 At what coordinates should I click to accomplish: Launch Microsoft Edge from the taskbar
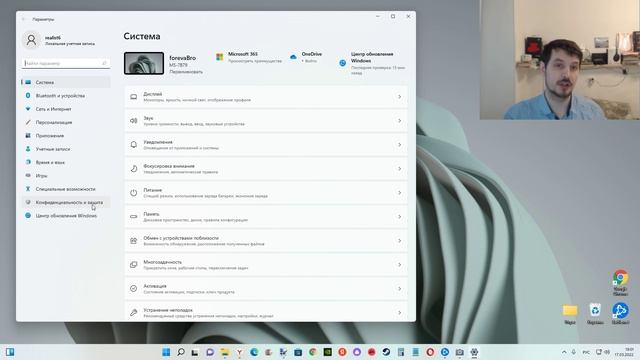(x=254, y=352)
